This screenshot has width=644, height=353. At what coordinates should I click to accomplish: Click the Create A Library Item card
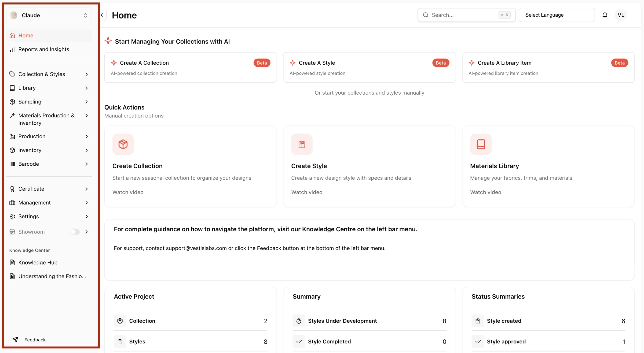(x=548, y=67)
